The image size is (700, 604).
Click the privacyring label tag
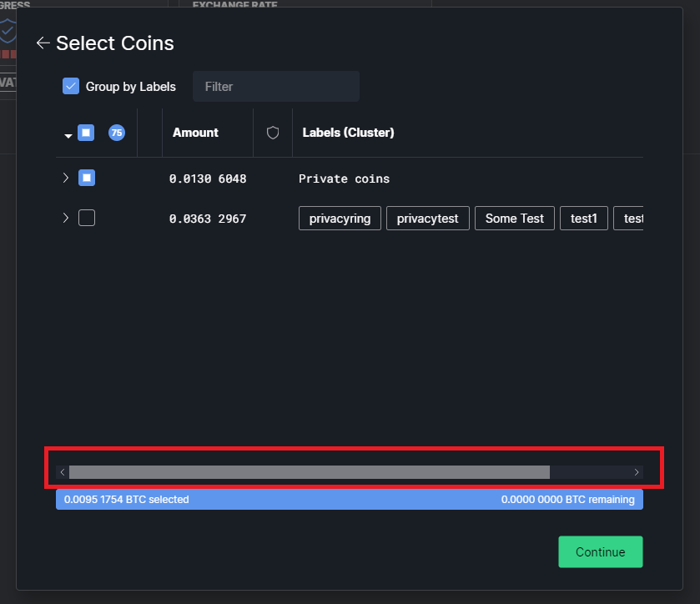[340, 219]
